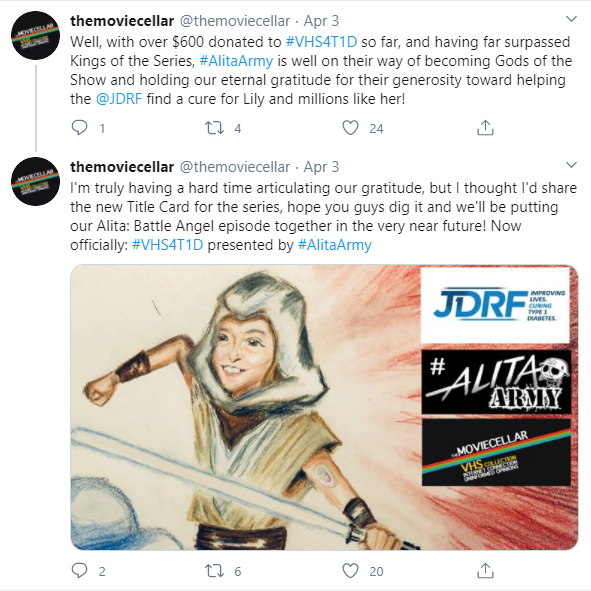591x591 pixels.
Task: Share the first tweet via share icon
Action: pyautogui.click(x=485, y=128)
